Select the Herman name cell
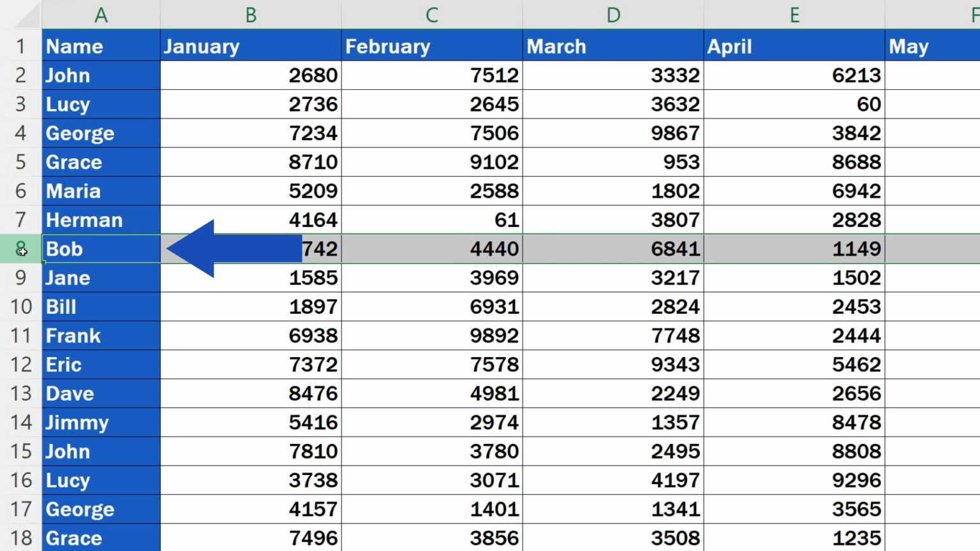The height and width of the screenshot is (551, 980). pos(101,220)
